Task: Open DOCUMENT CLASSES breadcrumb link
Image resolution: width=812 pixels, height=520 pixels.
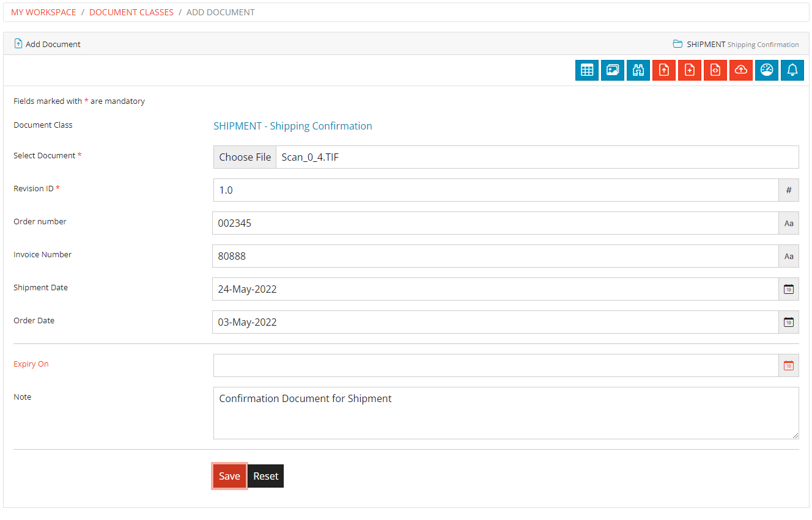Action: click(x=131, y=12)
